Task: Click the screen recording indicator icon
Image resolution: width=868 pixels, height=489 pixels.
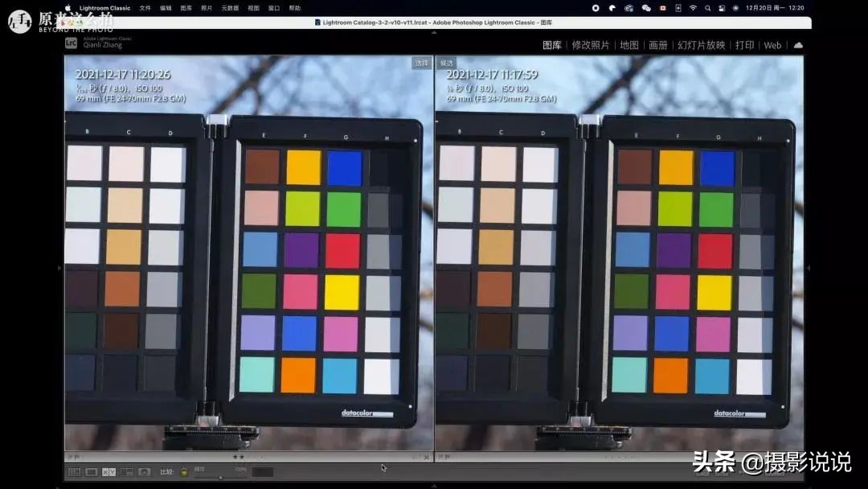Action: tap(596, 8)
